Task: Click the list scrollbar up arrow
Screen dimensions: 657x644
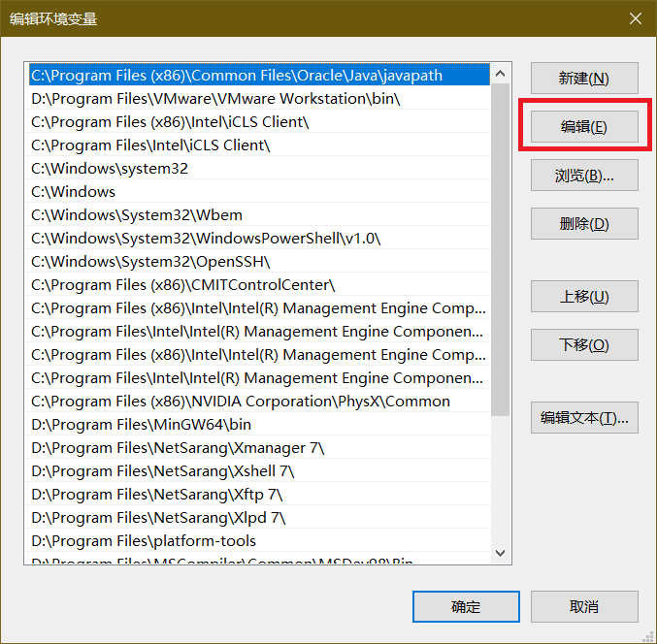Action: point(500,74)
